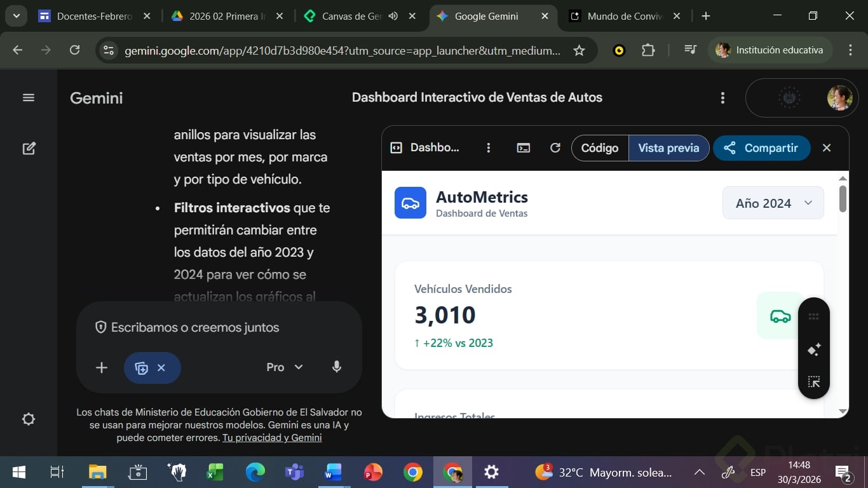Click the yellow circle extension icon
Image resolution: width=868 pixels, height=488 pixels.
click(x=619, y=50)
